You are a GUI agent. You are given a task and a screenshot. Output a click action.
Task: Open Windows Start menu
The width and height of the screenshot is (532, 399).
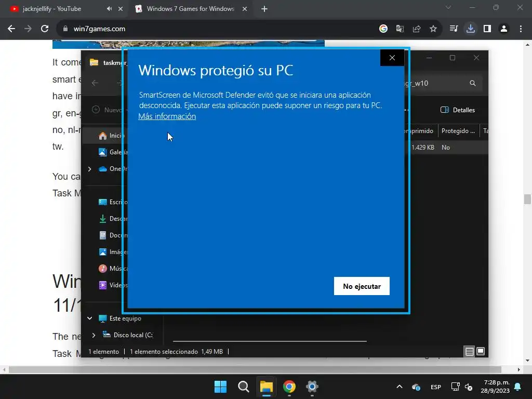[220, 387]
